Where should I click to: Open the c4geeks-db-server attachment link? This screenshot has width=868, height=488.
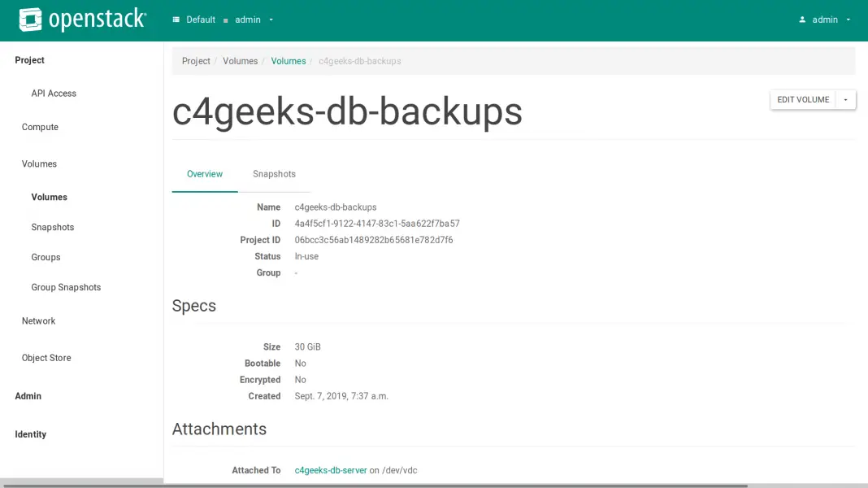[x=330, y=469]
